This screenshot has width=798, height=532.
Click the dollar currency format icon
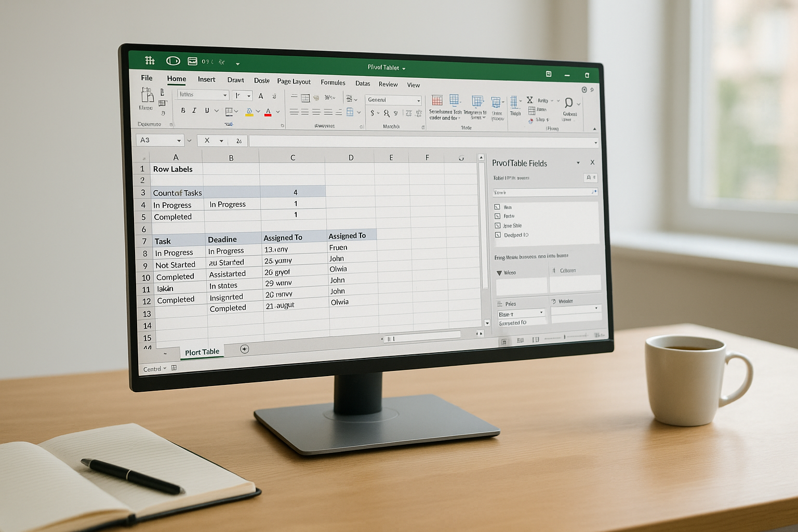click(372, 113)
